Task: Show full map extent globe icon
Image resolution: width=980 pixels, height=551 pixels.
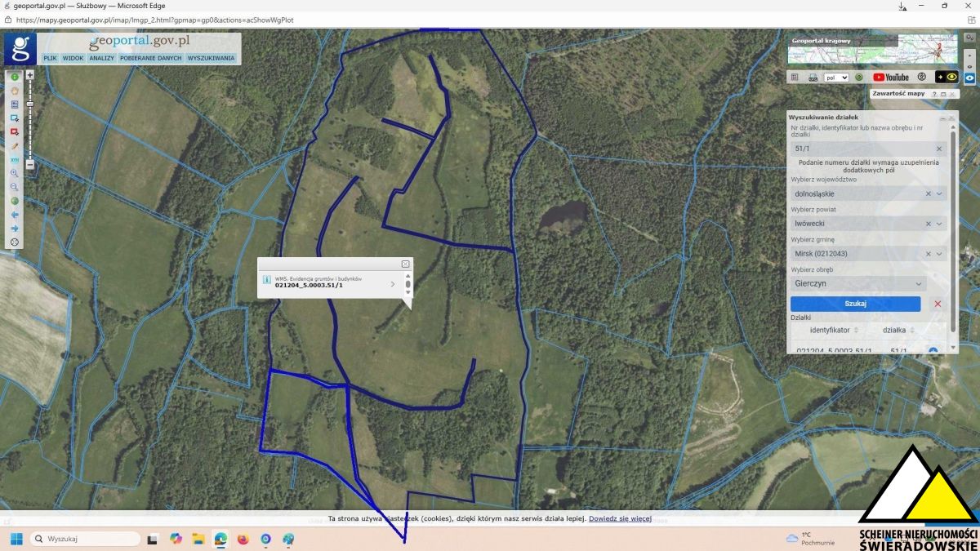Action: tap(15, 200)
